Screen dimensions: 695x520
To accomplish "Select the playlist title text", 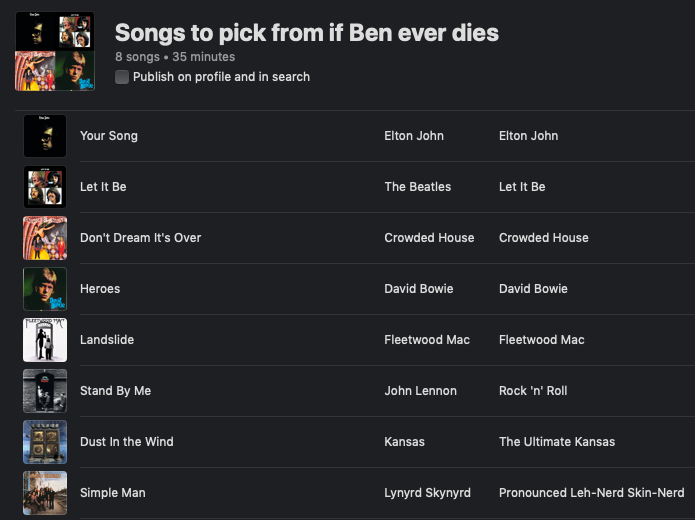I will (306, 33).
